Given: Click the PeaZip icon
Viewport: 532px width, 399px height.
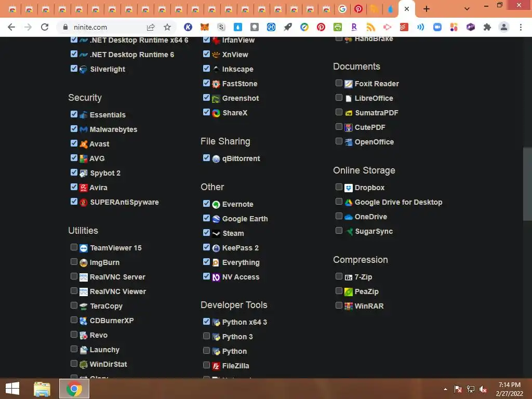Looking at the screenshot, I should (x=349, y=291).
